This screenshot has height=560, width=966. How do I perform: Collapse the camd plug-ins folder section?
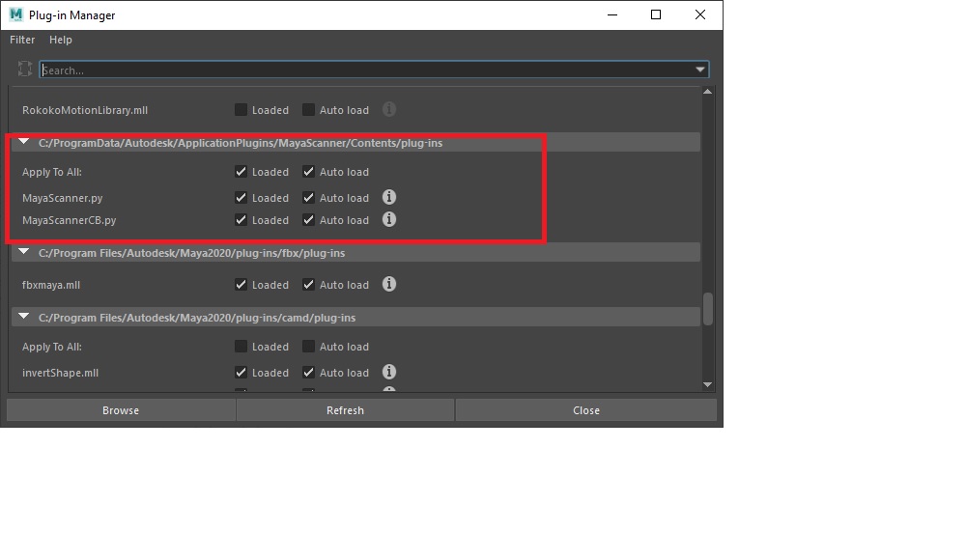24,316
